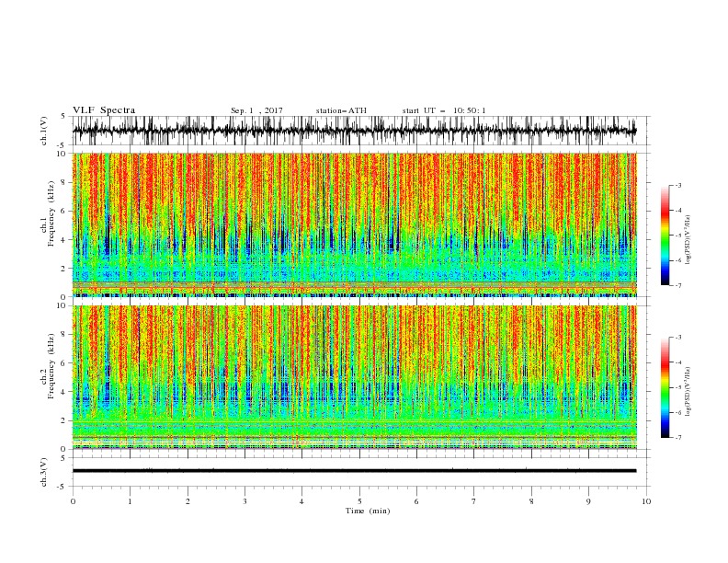Click the ch.2 spectrogram panel
Screen dimensions: 728x563
(x=355, y=377)
